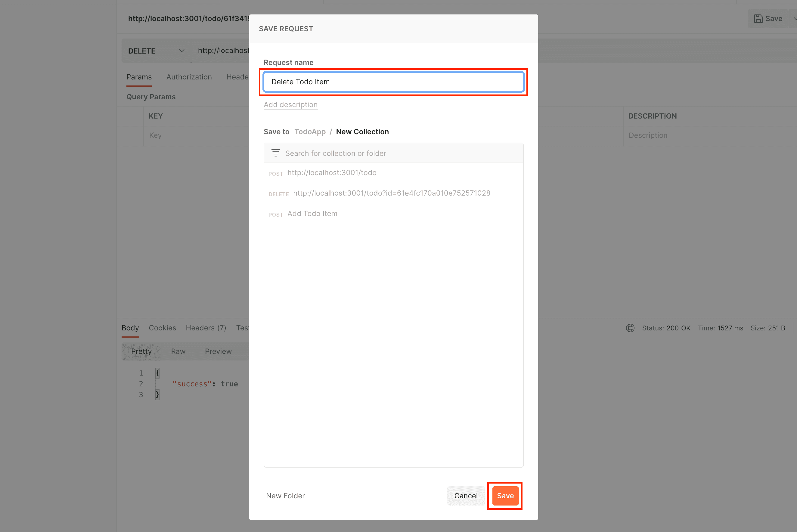This screenshot has height=532, width=797.
Task: Click the Size: 251 B text
Action: [768, 328]
